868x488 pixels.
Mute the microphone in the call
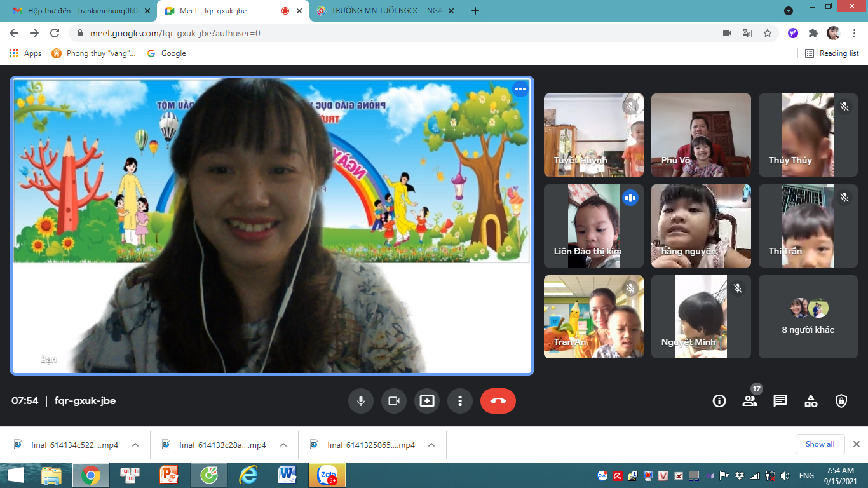click(x=360, y=401)
